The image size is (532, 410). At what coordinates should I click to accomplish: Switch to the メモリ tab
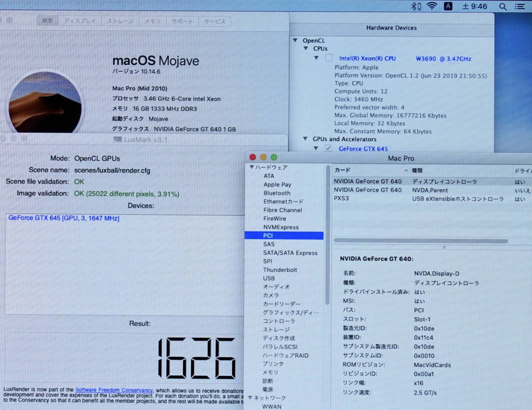point(152,21)
